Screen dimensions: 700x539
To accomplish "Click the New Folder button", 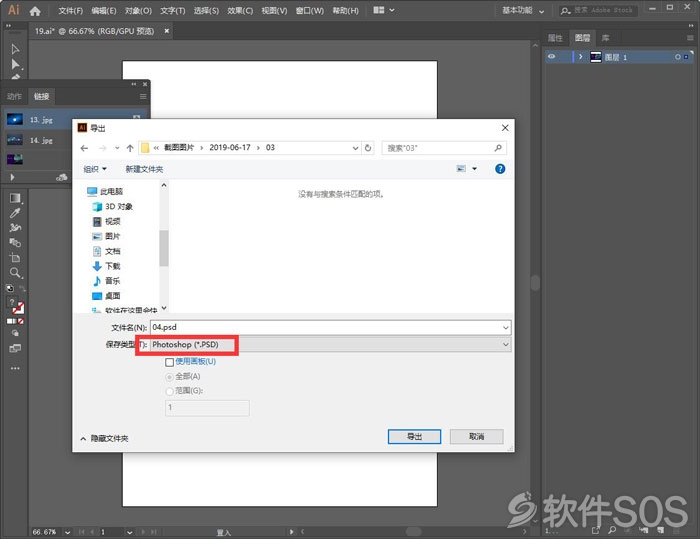I will tap(144, 169).
